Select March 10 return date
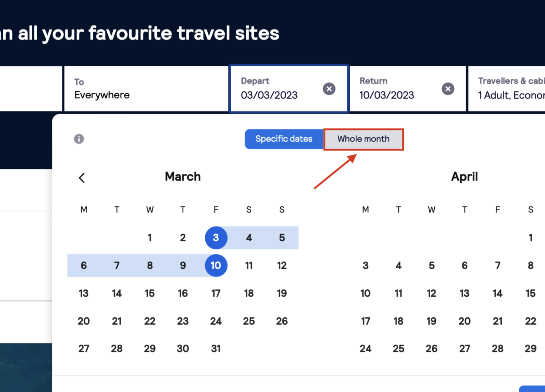 pos(216,266)
